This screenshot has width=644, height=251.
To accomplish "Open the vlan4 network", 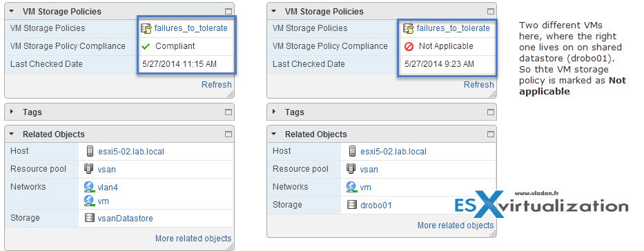I will (x=108, y=188).
